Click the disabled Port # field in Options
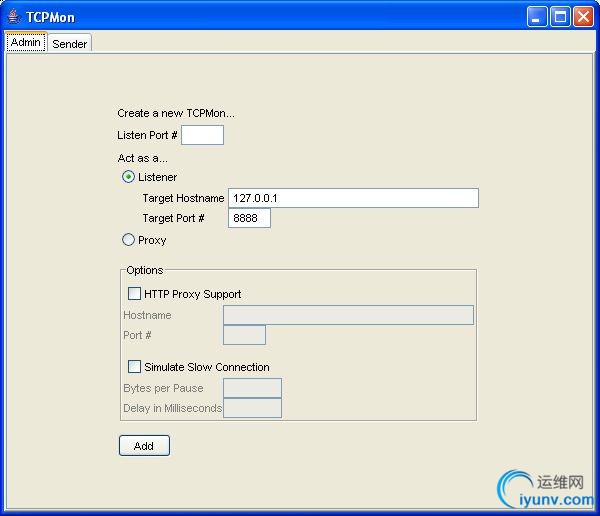 (x=244, y=335)
